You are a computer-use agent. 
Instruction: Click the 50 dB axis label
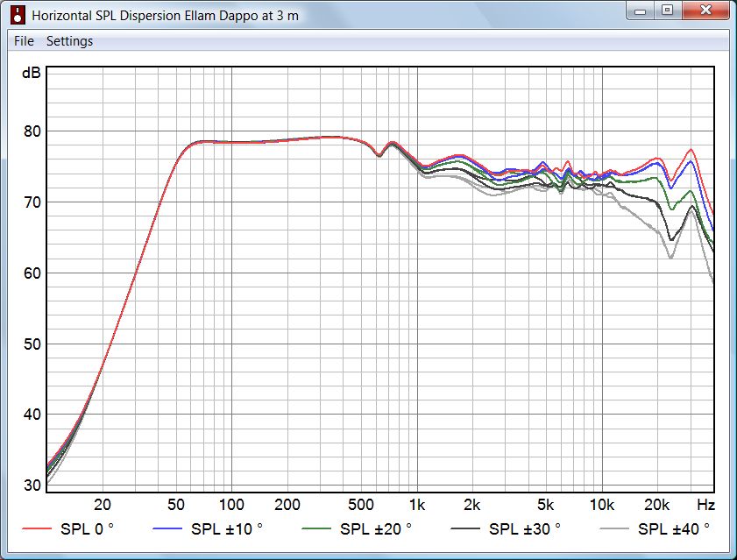(32, 344)
